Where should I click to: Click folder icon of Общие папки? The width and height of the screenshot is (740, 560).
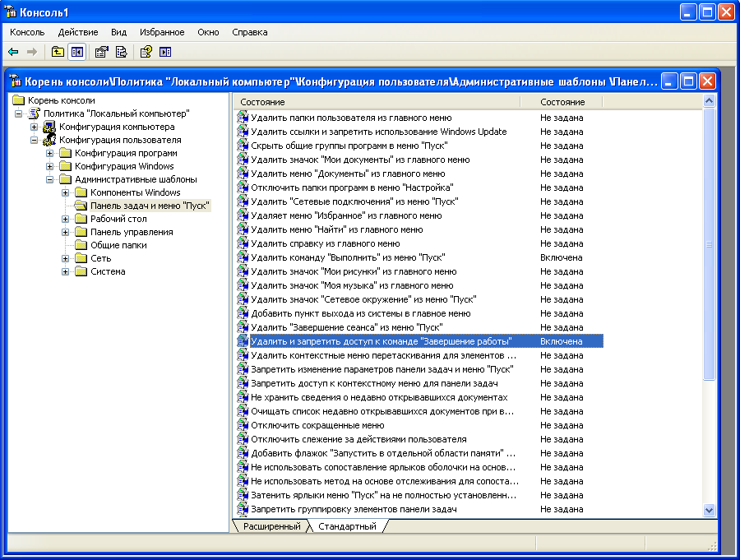click(81, 245)
